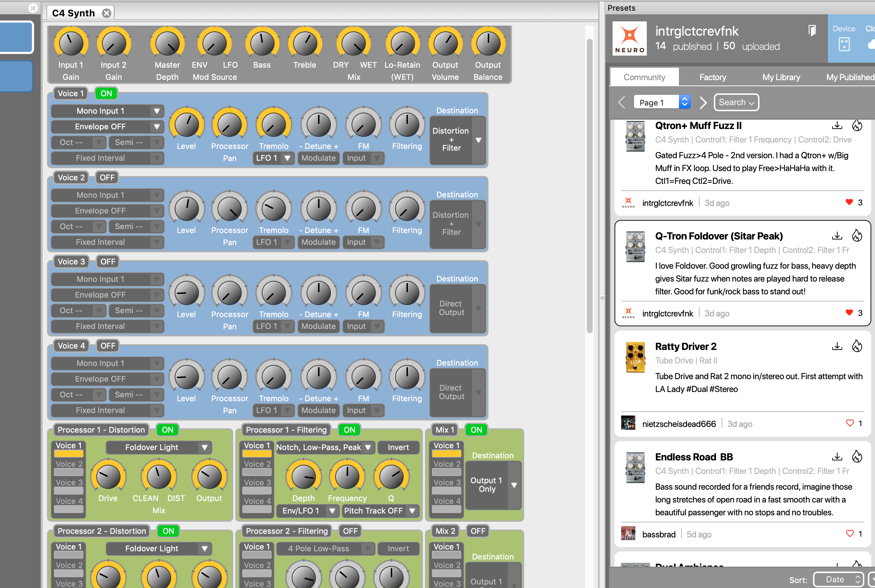
Task: Go to previous presets page arrow
Action: (622, 102)
